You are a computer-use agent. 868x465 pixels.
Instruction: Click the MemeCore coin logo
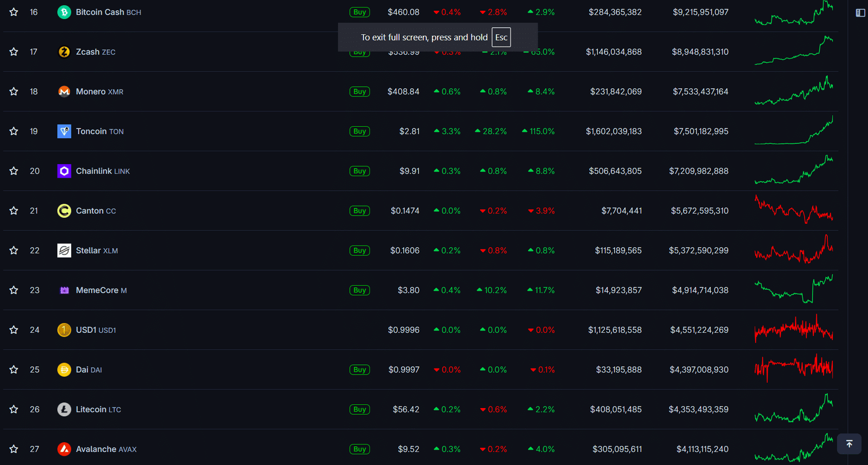tap(64, 290)
